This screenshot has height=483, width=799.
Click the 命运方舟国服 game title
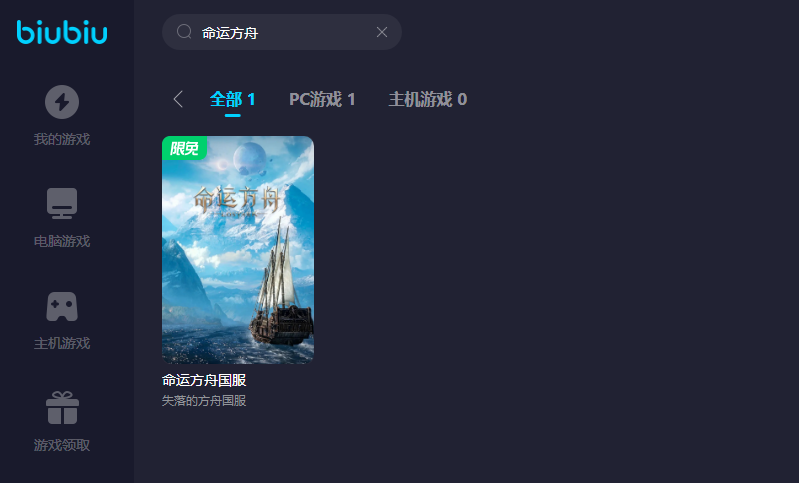pyautogui.click(x=204, y=380)
